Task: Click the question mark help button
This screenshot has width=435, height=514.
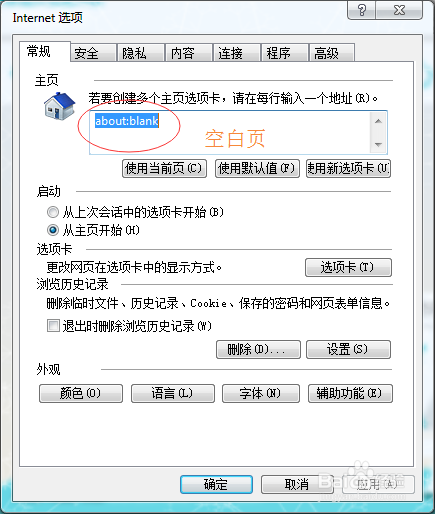Action: click(x=361, y=10)
